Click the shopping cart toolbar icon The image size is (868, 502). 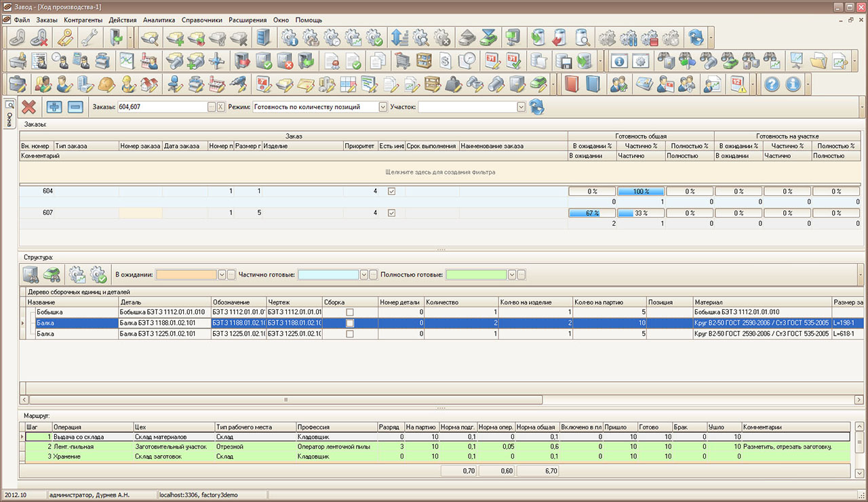tap(403, 61)
